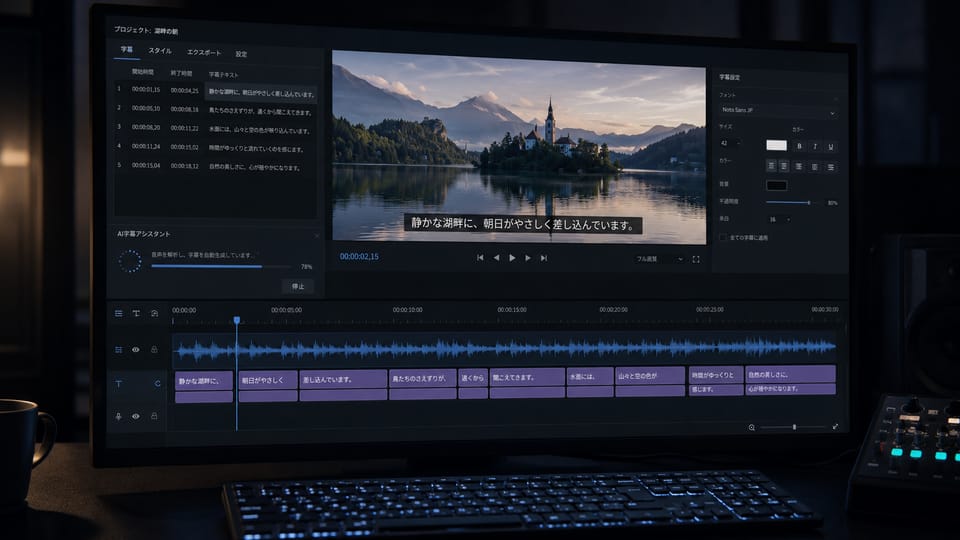Expand the font size 42 dropdown
Image resolution: width=960 pixels, height=540 pixels.
point(730,143)
